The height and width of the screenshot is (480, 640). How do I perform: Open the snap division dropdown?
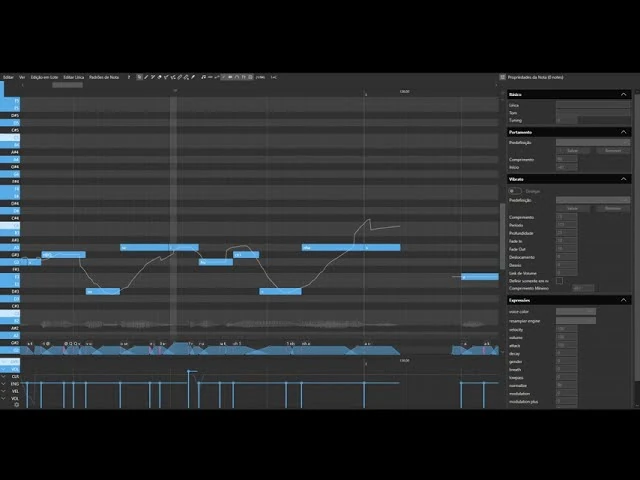click(x=260, y=77)
